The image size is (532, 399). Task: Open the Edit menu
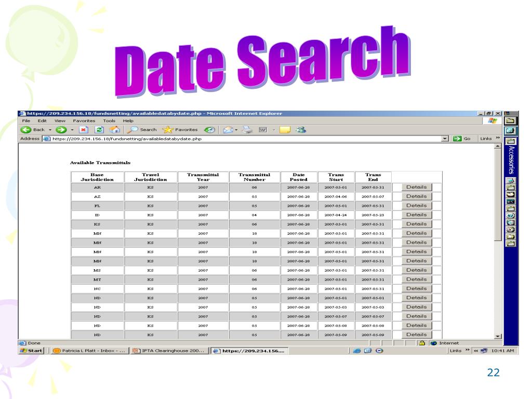click(x=42, y=121)
